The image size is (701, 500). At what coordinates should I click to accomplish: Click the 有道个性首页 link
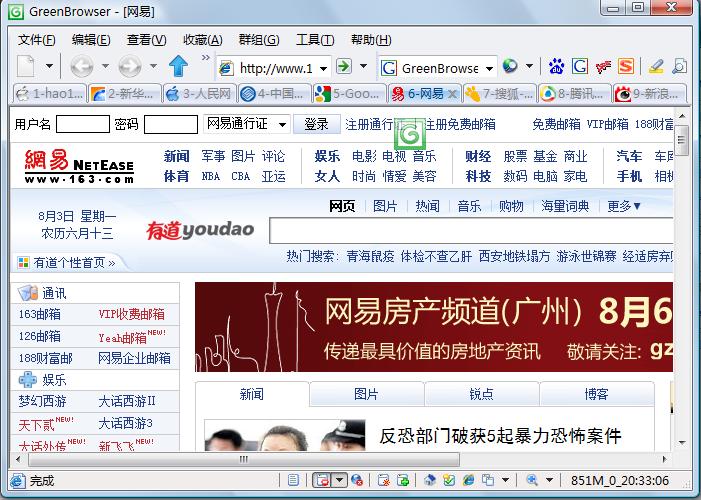click(x=69, y=263)
